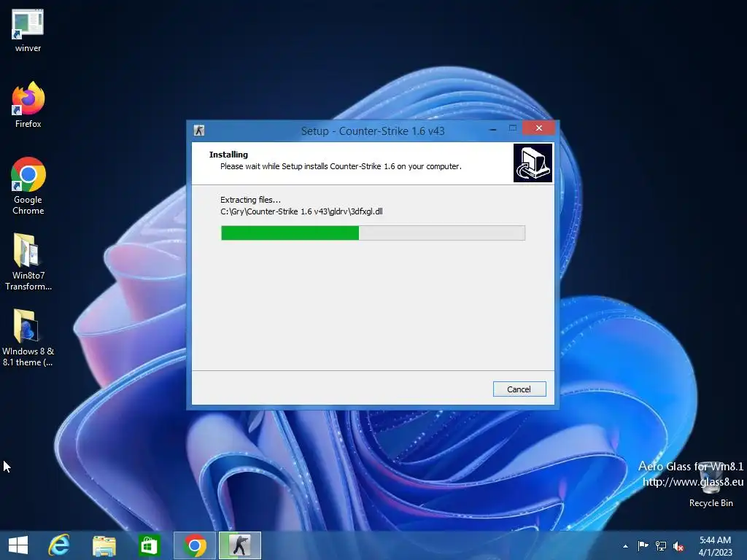Minimize the Setup window
This screenshot has width=747, height=560.
[x=493, y=128]
